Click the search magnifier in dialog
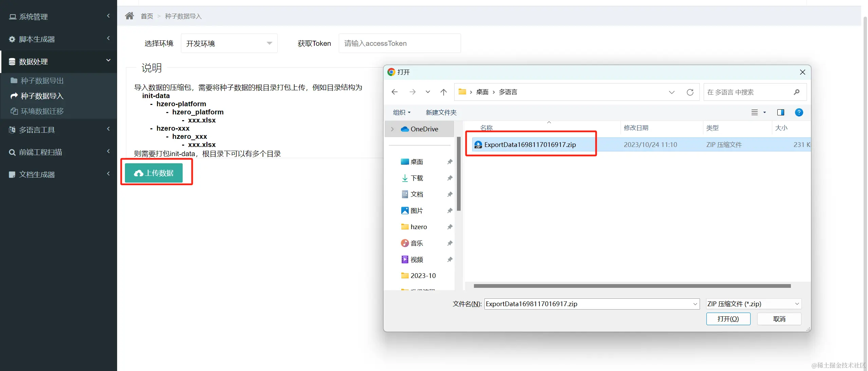The height and width of the screenshot is (371, 868). (796, 92)
